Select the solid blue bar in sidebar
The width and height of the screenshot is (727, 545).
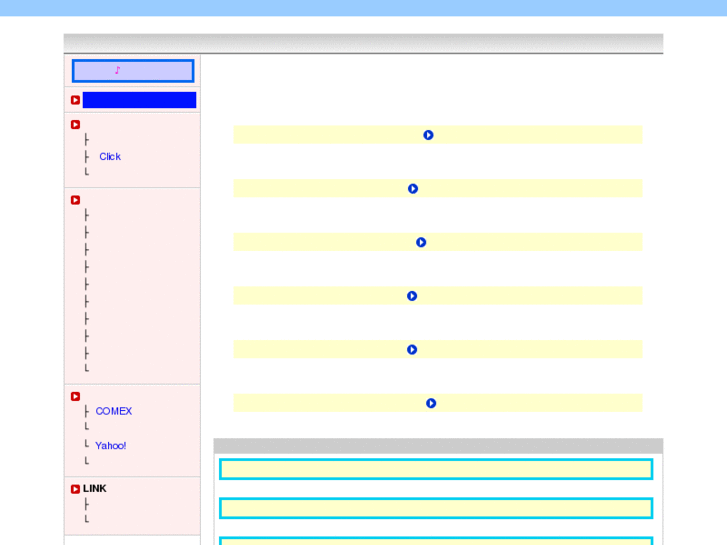coord(139,100)
